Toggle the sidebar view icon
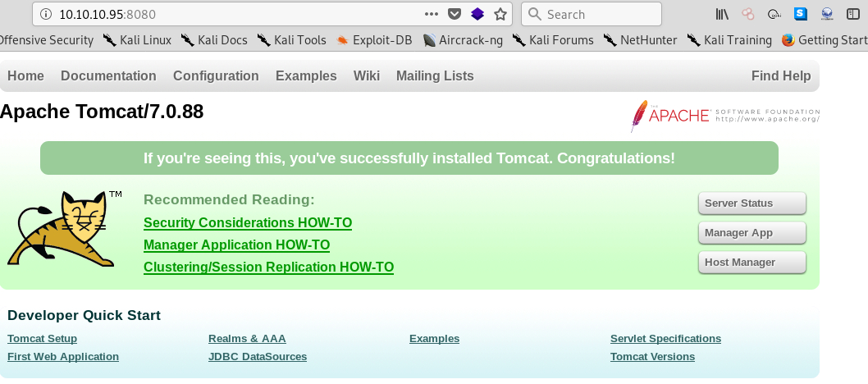Screen dimensions: 868x384 [x=853, y=15]
